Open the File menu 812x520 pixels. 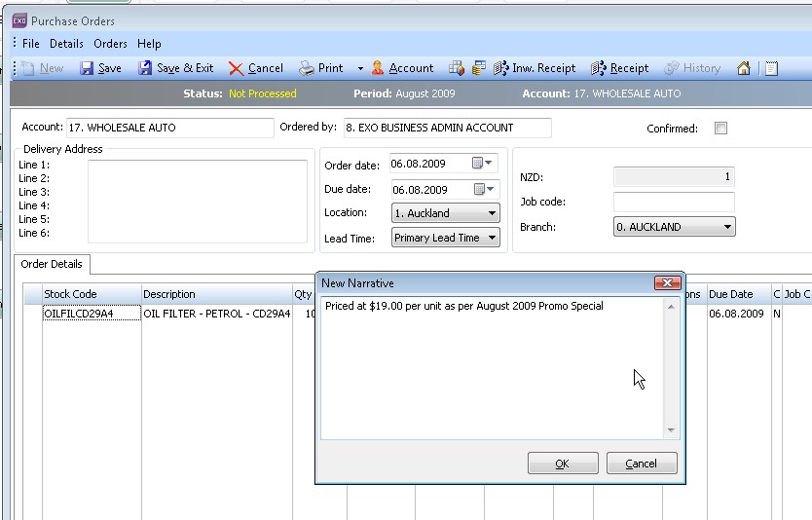[x=31, y=44]
